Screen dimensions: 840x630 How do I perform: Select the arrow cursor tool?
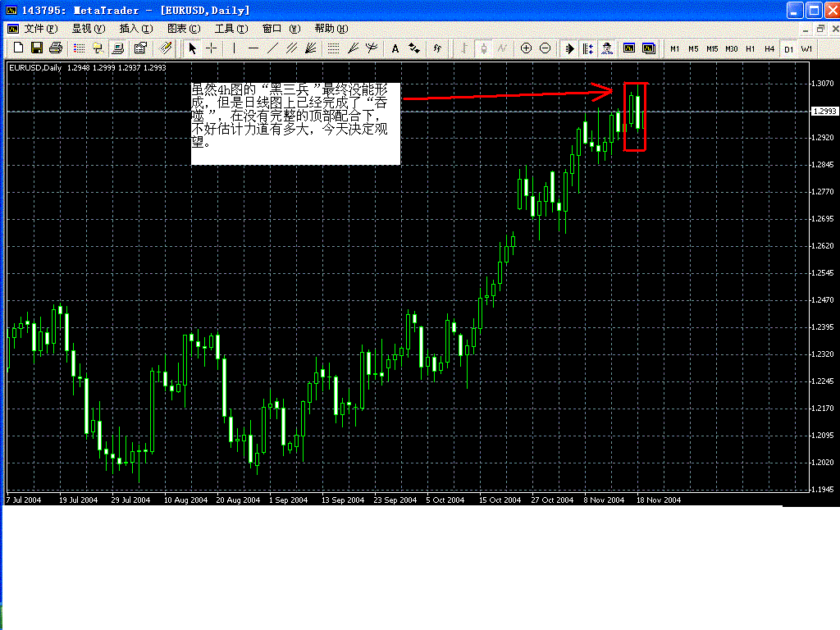click(x=193, y=48)
